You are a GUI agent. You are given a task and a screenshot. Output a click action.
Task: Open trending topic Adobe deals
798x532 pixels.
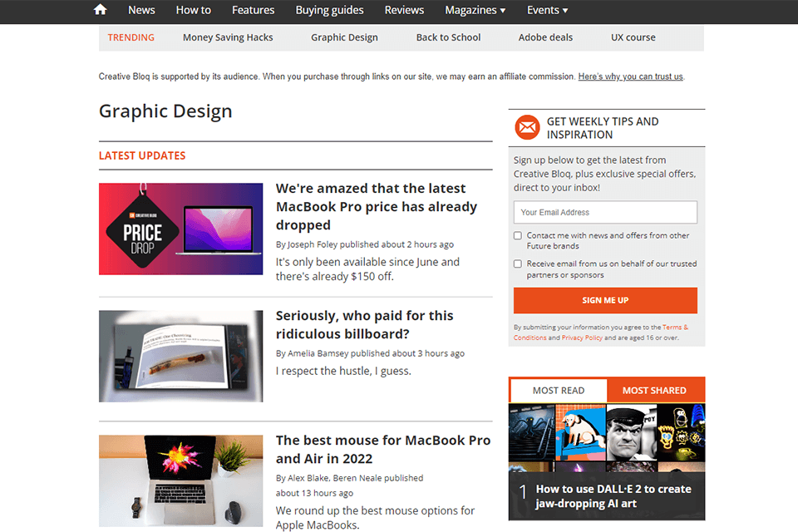pyautogui.click(x=545, y=37)
